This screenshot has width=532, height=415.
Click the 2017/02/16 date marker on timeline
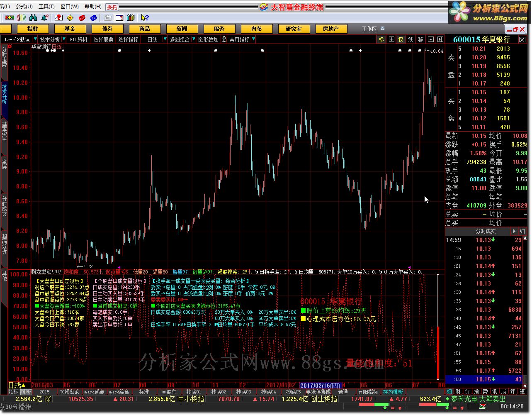coord(320,386)
